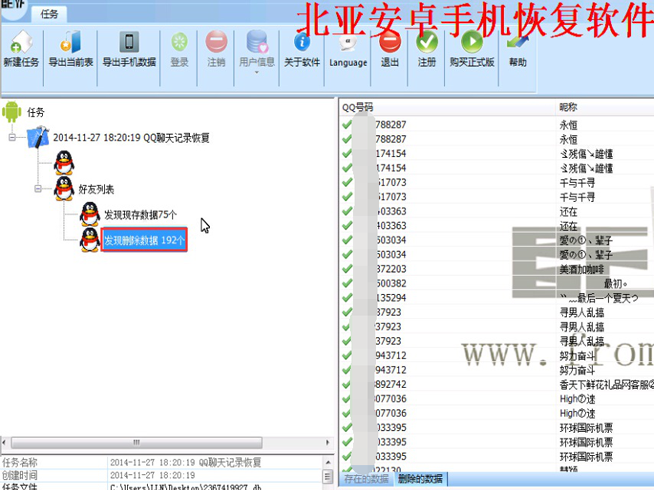Click the 退出 red icon
654x490 pixels.
[390, 43]
